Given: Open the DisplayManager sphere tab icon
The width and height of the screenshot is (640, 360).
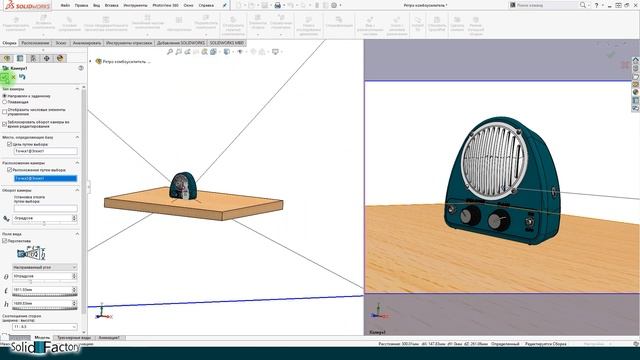Looking at the screenshot, I should (x=60, y=58).
